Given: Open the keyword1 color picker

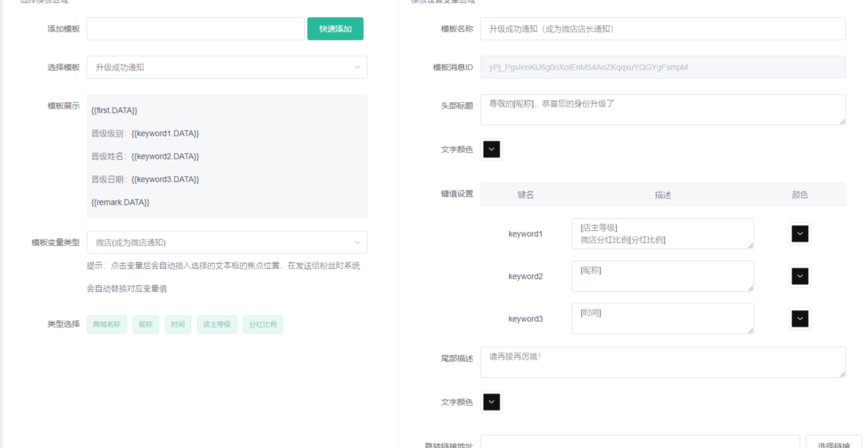Looking at the screenshot, I should pos(800,234).
